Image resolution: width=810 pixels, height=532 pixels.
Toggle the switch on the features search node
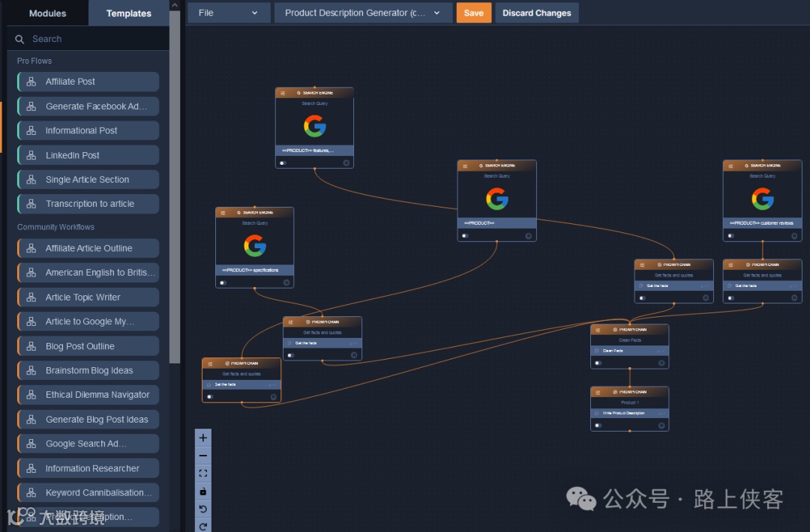pos(283,163)
